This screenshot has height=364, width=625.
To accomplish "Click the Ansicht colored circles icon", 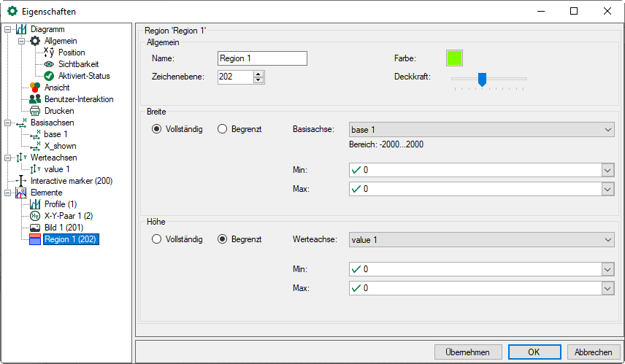I will tap(35, 88).
